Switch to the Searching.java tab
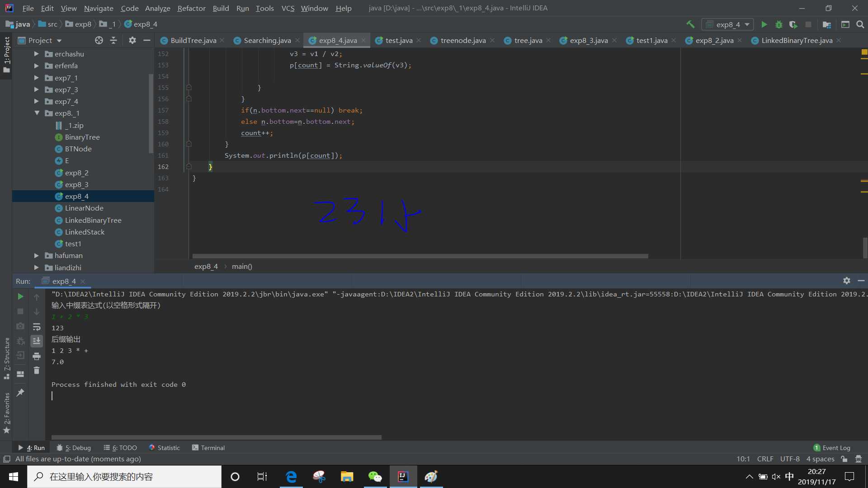The height and width of the screenshot is (488, 868). tap(267, 41)
